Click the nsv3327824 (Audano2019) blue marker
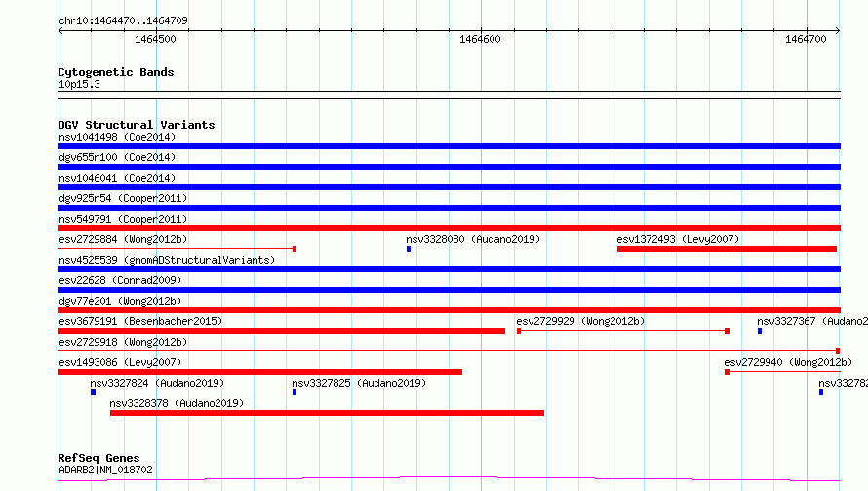This screenshot has width=868, height=491. click(93, 392)
